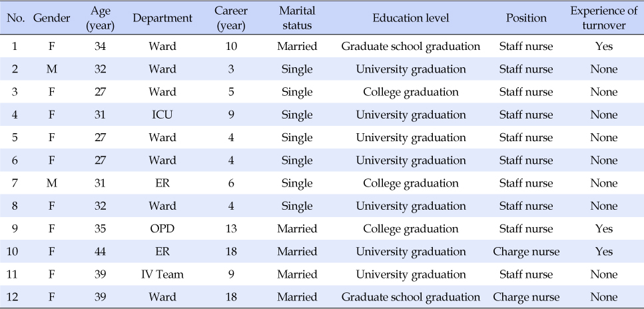Click the Age (year) column header

tap(100, 18)
